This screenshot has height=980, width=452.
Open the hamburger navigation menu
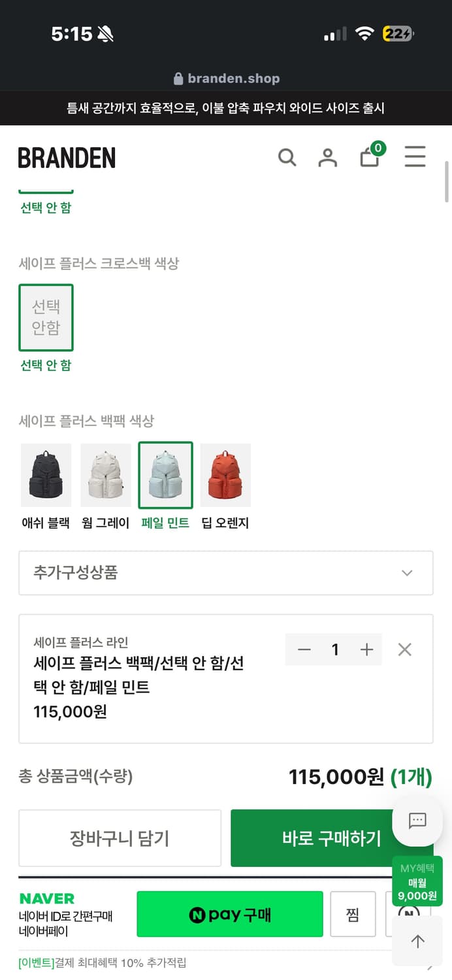coord(415,157)
